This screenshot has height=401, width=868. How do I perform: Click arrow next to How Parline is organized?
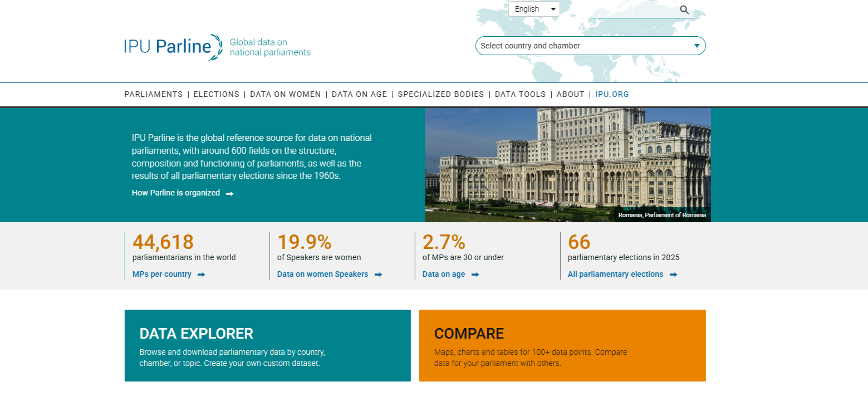click(x=229, y=193)
